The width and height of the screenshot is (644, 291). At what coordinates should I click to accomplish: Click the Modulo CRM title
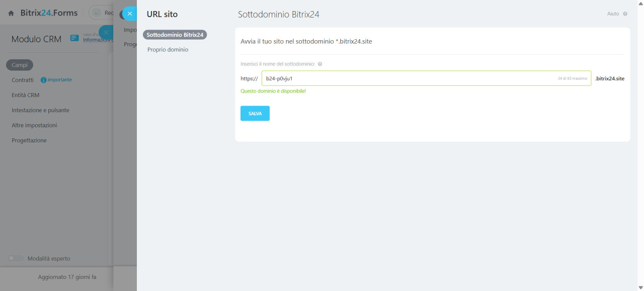(36, 39)
